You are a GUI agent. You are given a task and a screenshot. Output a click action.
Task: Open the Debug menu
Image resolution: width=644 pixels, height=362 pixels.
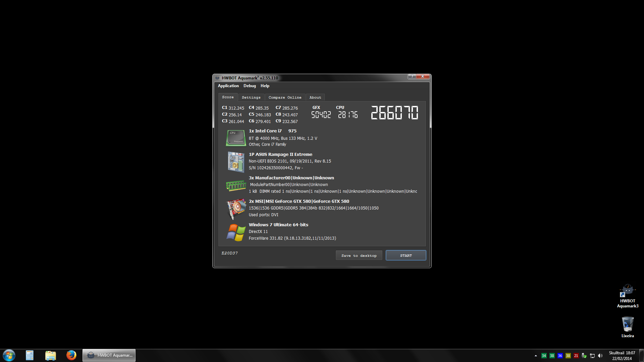[250, 86]
